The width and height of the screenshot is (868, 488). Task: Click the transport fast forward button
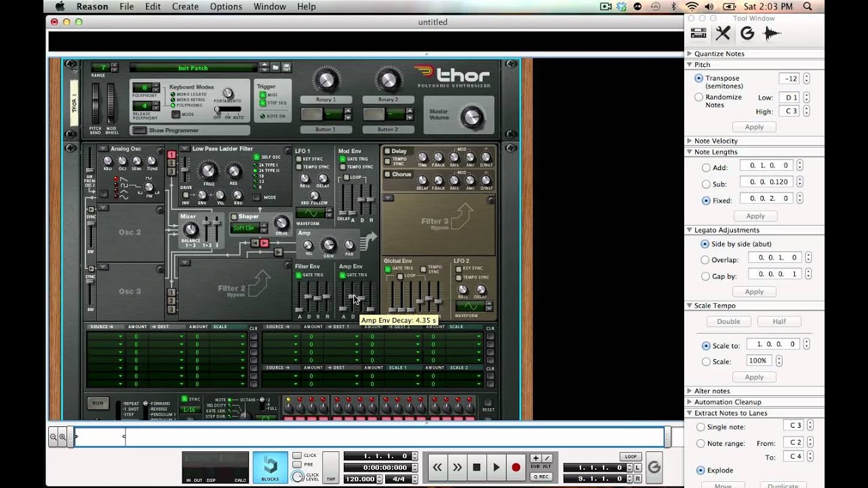(457, 468)
